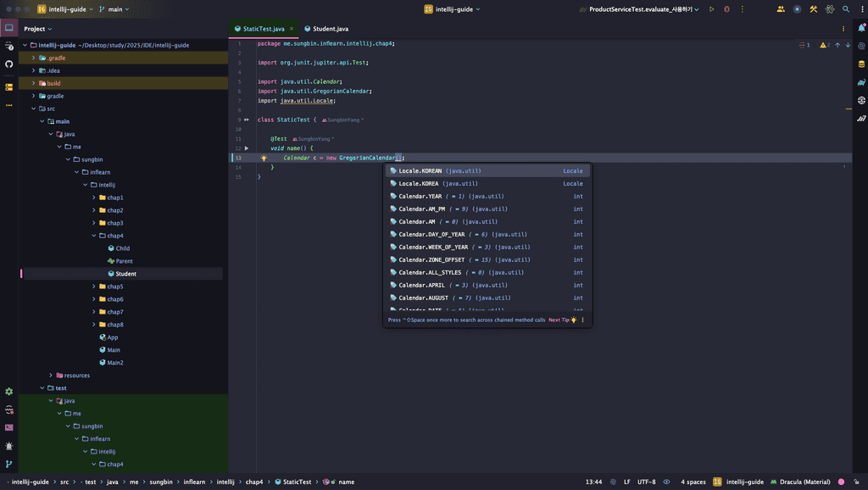The height and width of the screenshot is (490, 868).
Task: Collapse the chap4 folder under main
Action: [93, 236]
